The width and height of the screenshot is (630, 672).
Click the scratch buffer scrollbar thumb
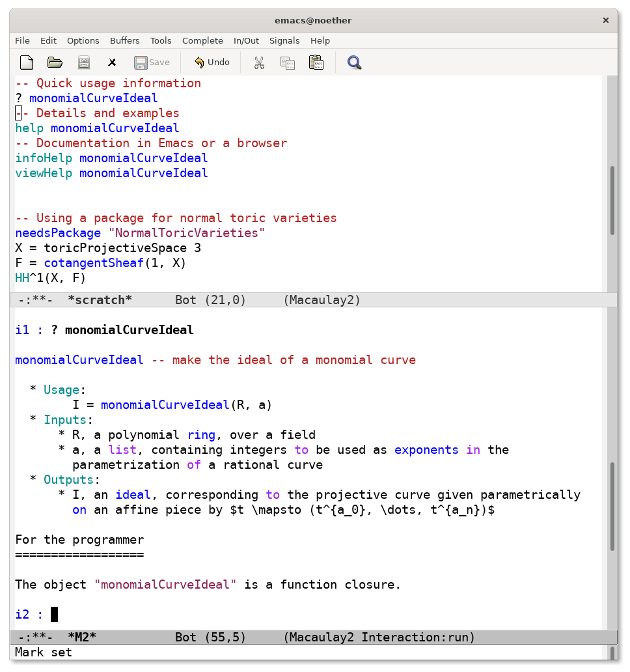click(x=612, y=200)
